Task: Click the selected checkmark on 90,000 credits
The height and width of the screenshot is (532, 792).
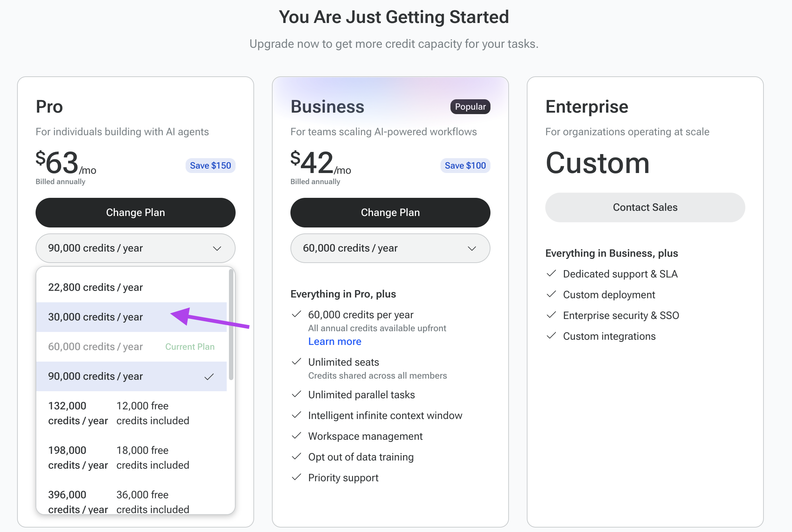Action: coord(209,377)
